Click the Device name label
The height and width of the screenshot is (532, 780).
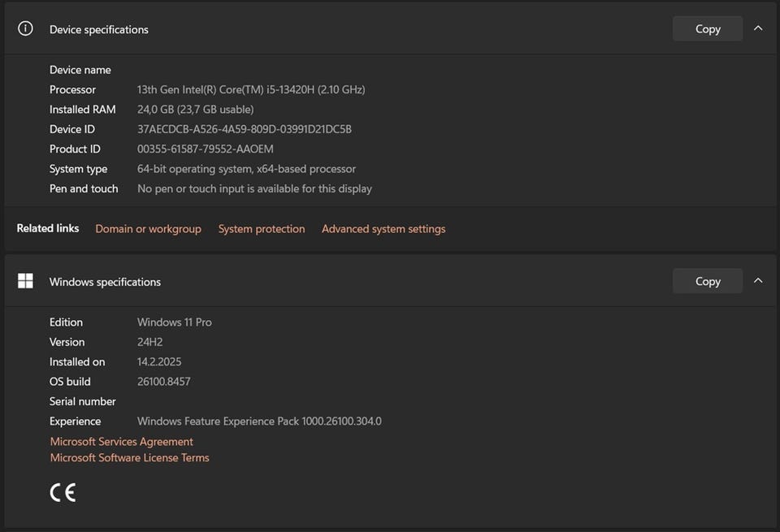coord(80,70)
